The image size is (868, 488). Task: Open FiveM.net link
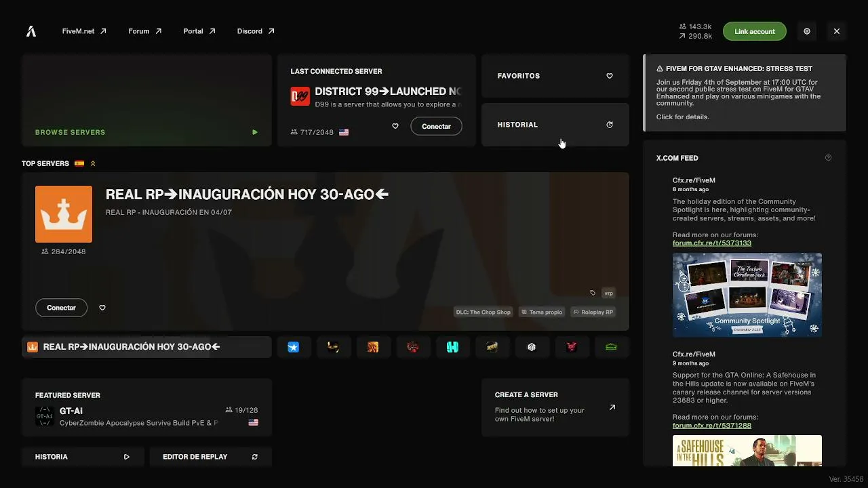pyautogui.click(x=84, y=31)
